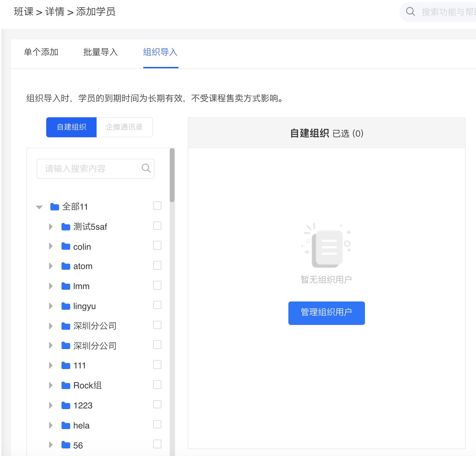
Task: Click the 全部11 folder icon
Action: pos(54,207)
